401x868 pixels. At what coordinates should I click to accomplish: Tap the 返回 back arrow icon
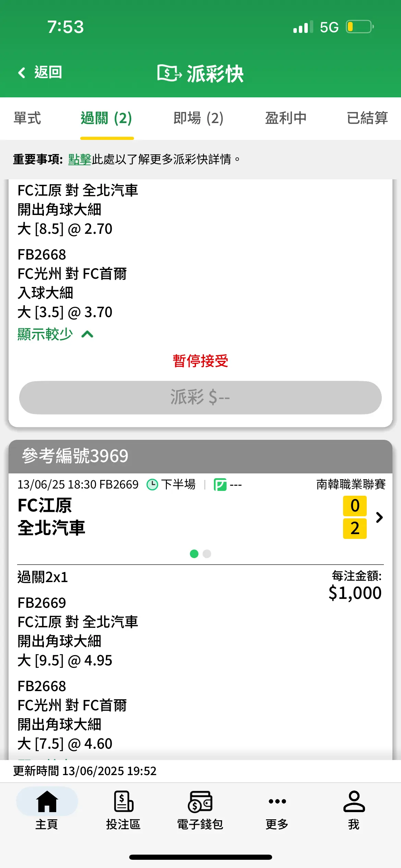[x=22, y=73]
